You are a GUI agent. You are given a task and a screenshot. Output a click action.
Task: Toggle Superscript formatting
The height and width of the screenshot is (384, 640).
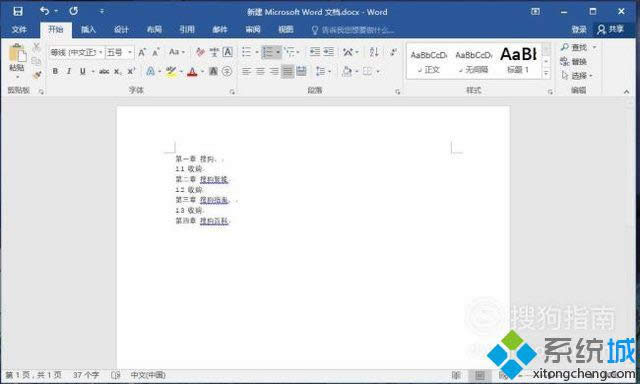(131, 71)
